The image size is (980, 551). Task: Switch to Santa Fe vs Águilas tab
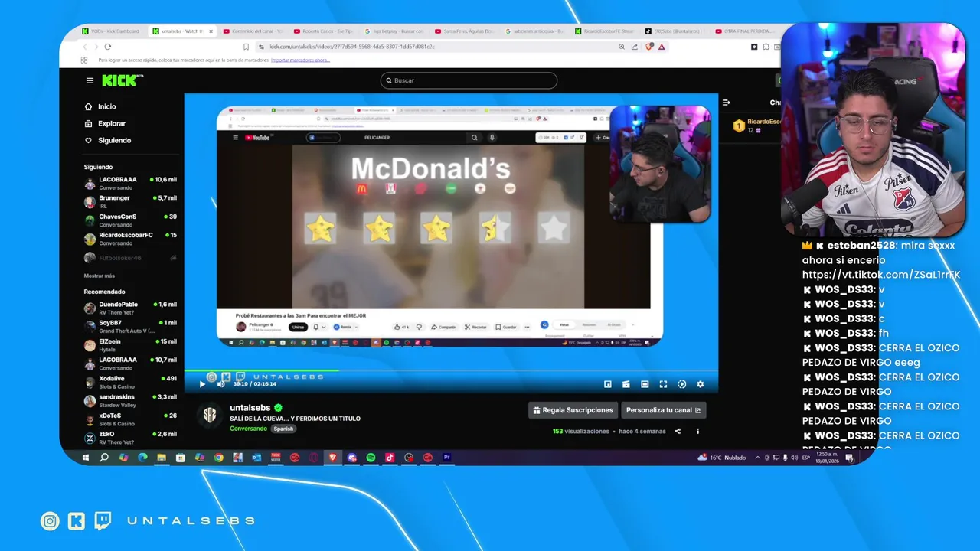tap(464, 31)
